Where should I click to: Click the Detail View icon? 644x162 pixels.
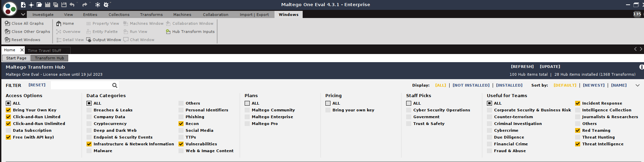pos(59,40)
